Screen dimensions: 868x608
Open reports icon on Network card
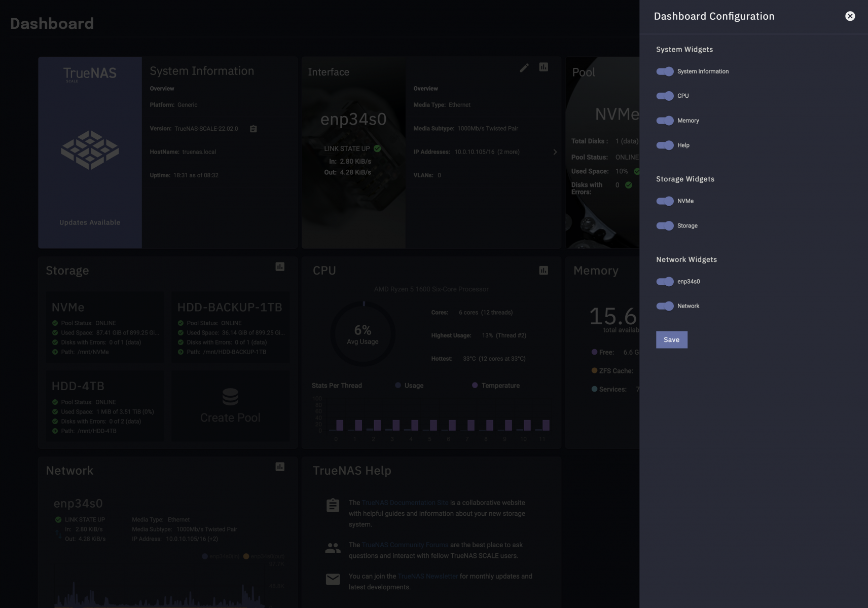[x=280, y=467]
